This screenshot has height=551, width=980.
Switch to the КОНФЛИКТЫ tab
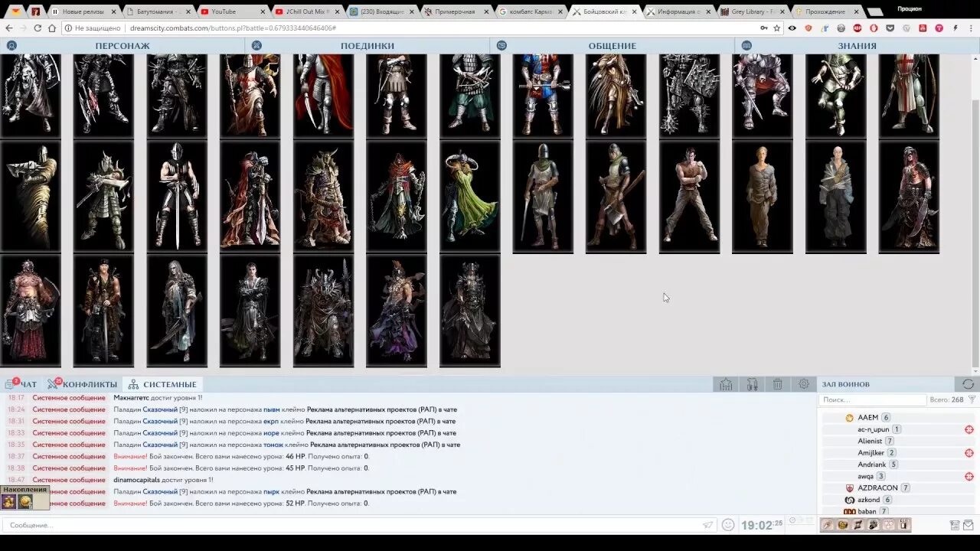(x=83, y=384)
